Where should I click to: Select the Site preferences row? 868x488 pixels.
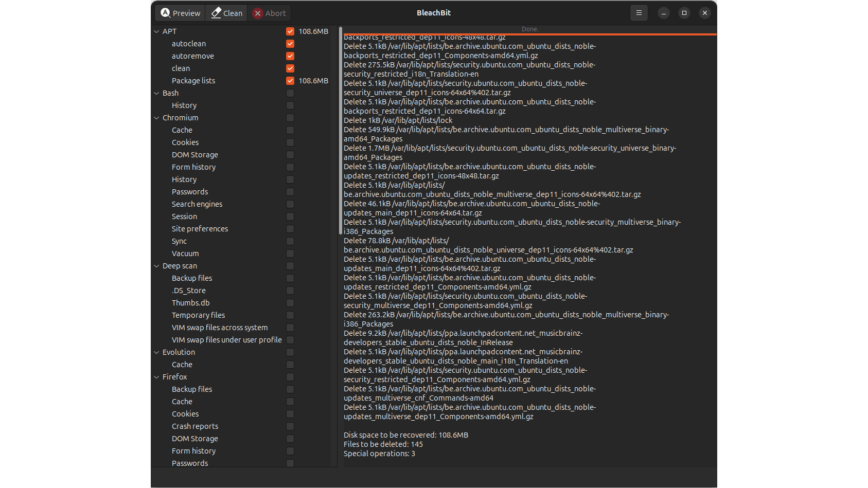200,229
